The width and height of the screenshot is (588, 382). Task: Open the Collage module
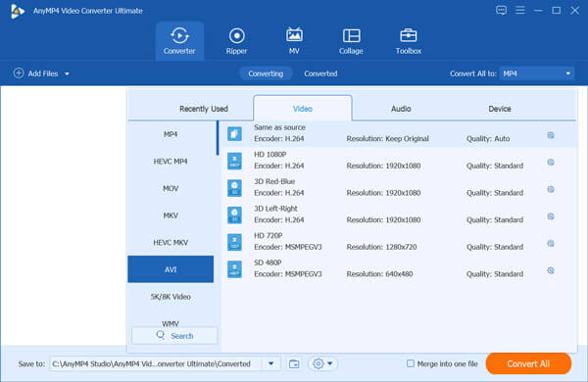[x=351, y=41]
